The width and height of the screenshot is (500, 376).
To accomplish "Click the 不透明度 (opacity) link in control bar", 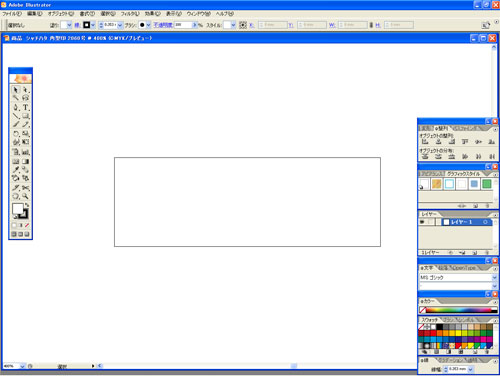I will (163, 25).
